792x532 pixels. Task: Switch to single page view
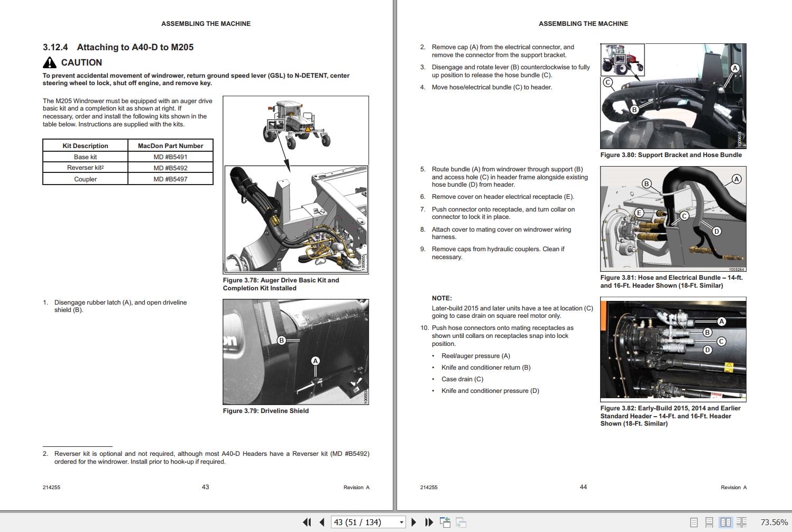pyautogui.click(x=695, y=521)
